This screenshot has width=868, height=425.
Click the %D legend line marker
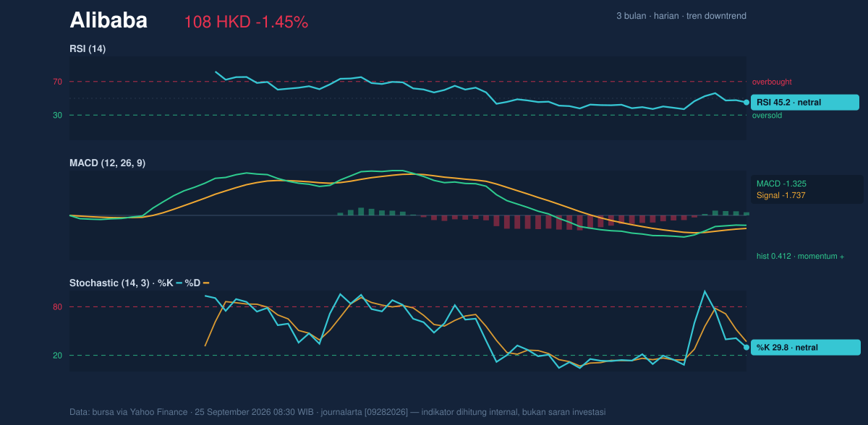tap(206, 283)
